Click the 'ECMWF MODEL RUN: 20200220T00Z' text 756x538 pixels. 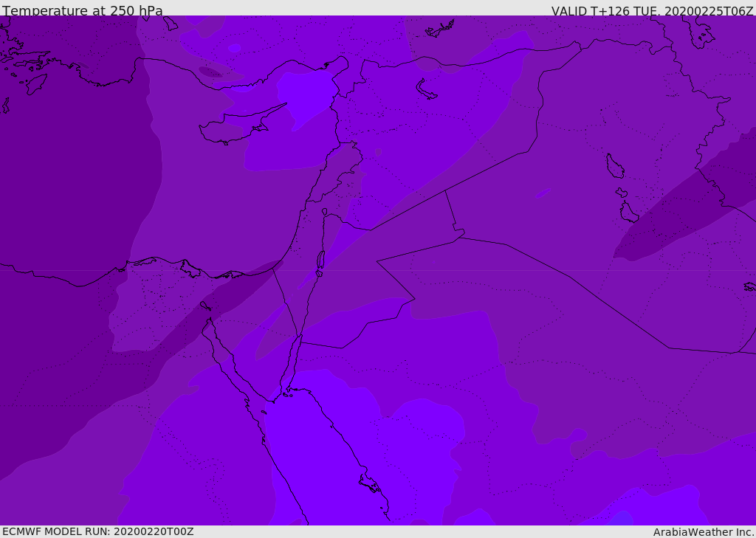[98, 531]
